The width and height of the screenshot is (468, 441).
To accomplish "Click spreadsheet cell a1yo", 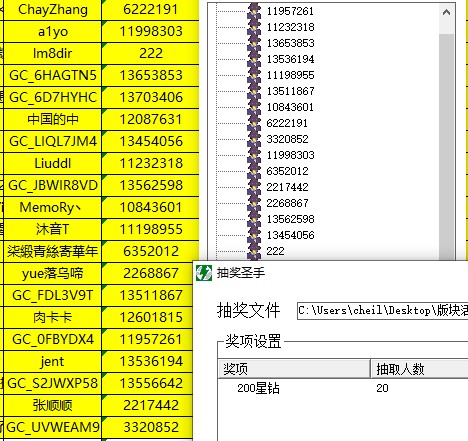I will pos(52,32).
